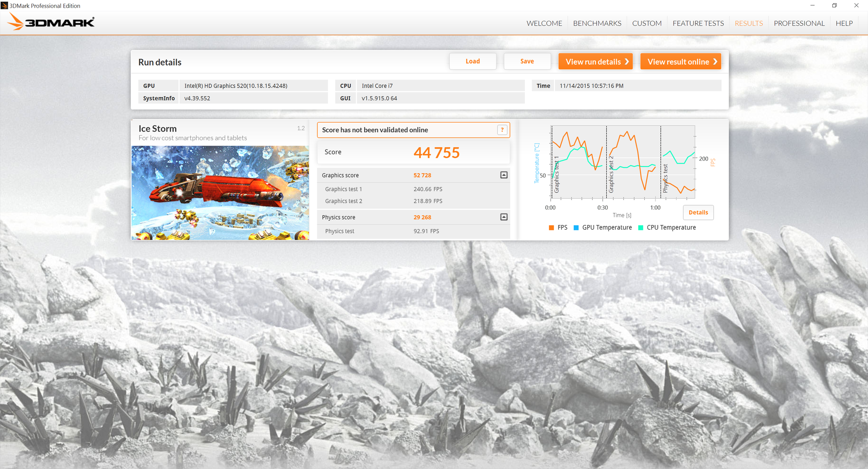Click Graphics score value 52 728

(422, 175)
